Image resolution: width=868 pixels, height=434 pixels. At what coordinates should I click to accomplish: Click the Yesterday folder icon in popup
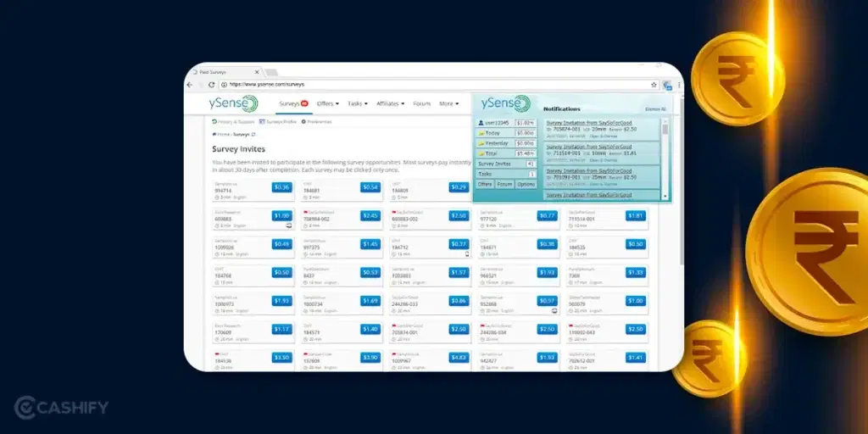481,143
